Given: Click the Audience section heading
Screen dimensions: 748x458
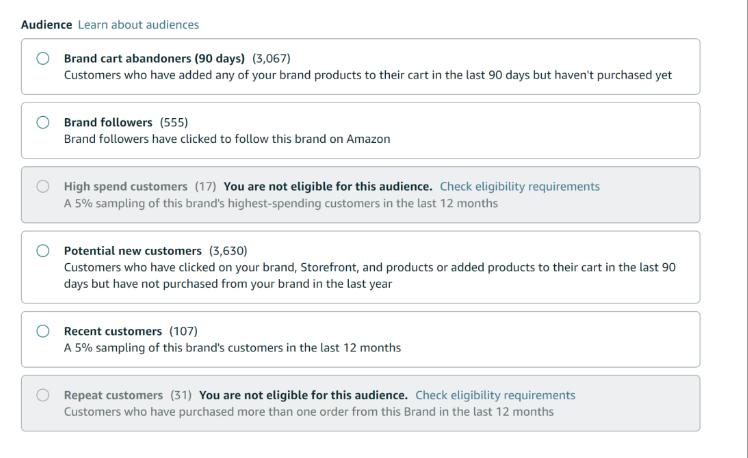Looking at the screenshot, I should (46, 24).
